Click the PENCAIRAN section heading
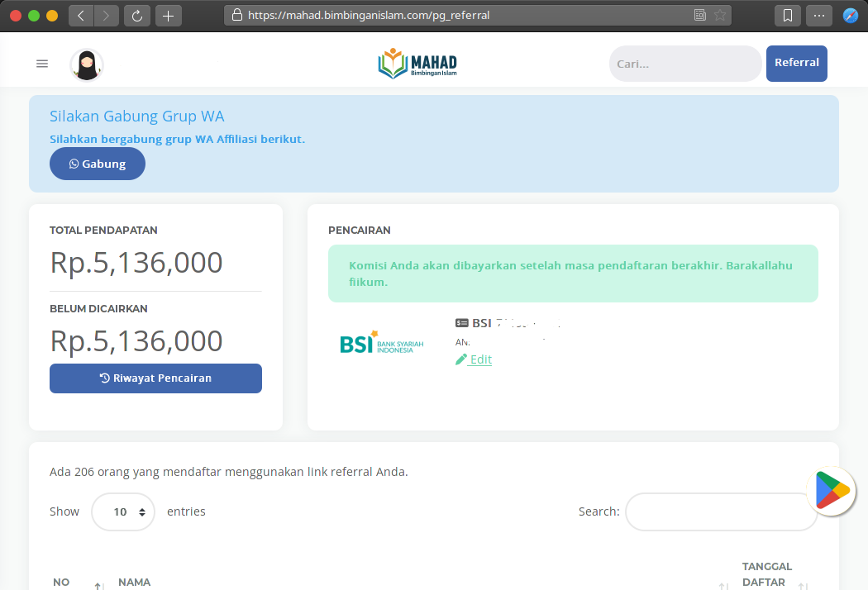 click(360, 231)
